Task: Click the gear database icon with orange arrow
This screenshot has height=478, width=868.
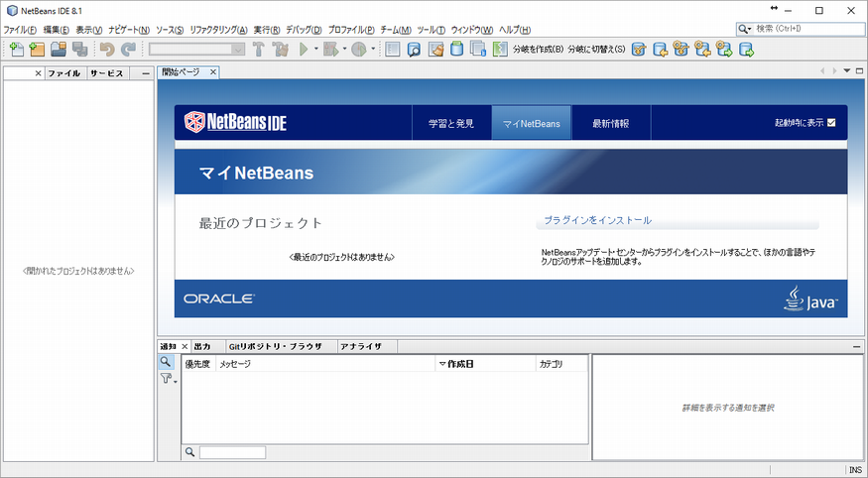Action: point(703,49)
